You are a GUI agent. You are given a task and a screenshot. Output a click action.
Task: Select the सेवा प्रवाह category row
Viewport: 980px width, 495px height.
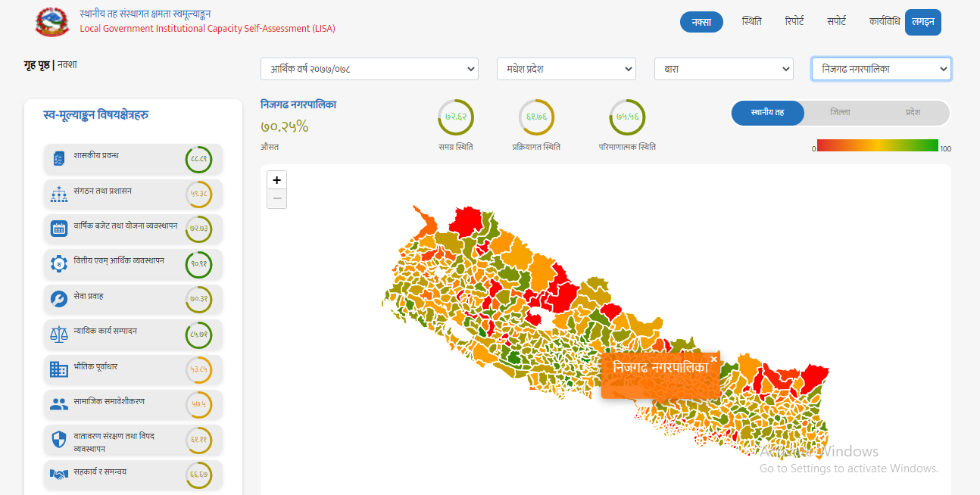133,299
